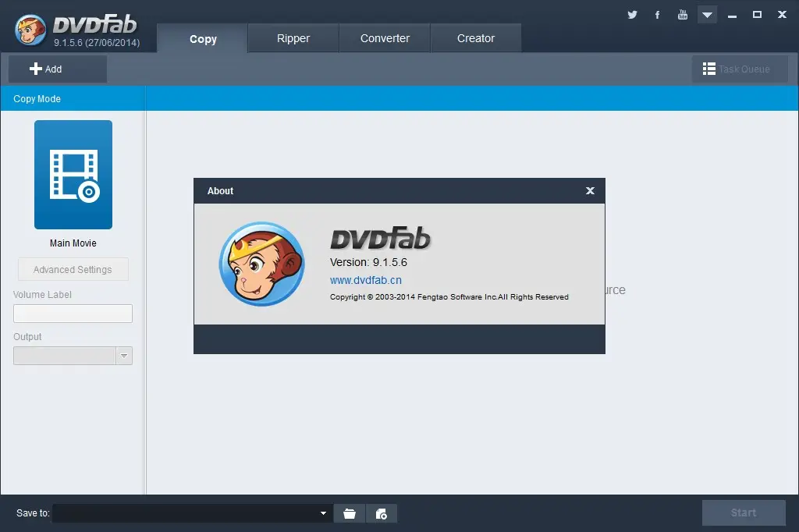Image resolution: width=799 pixels, height=532 pixels.
Task: Browse with the folder icon button
Action: (x=350, y=513)
